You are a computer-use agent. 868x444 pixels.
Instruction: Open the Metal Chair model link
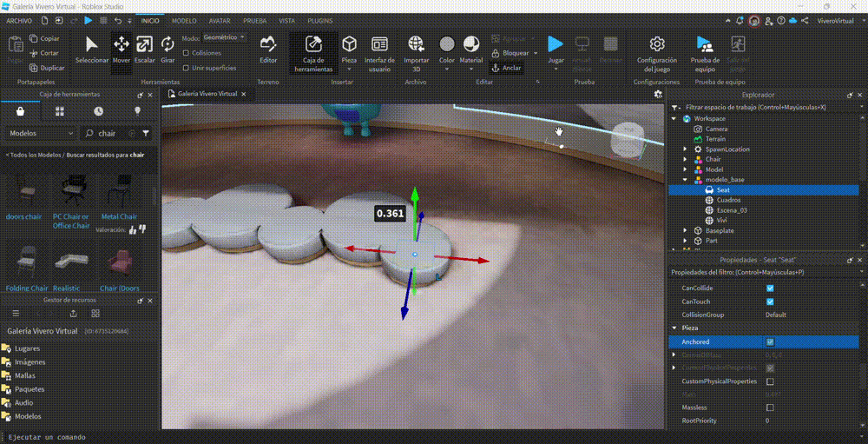pos(119,216)
